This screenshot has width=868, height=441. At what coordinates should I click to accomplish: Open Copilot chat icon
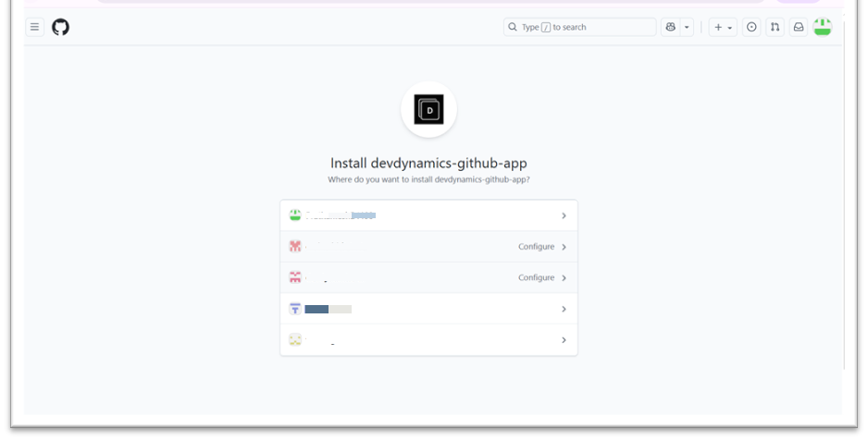tap(670, 27)
